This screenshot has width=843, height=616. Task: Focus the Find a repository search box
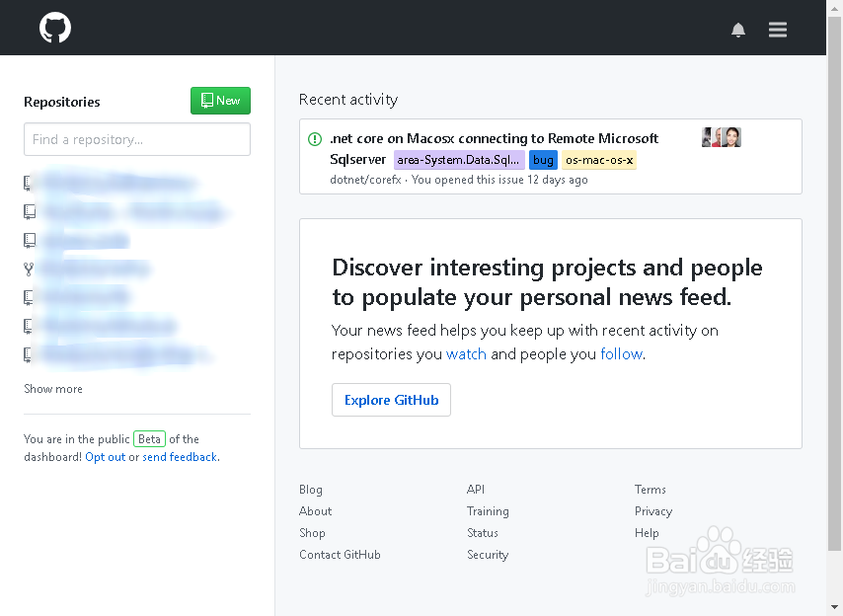[137, 139]
